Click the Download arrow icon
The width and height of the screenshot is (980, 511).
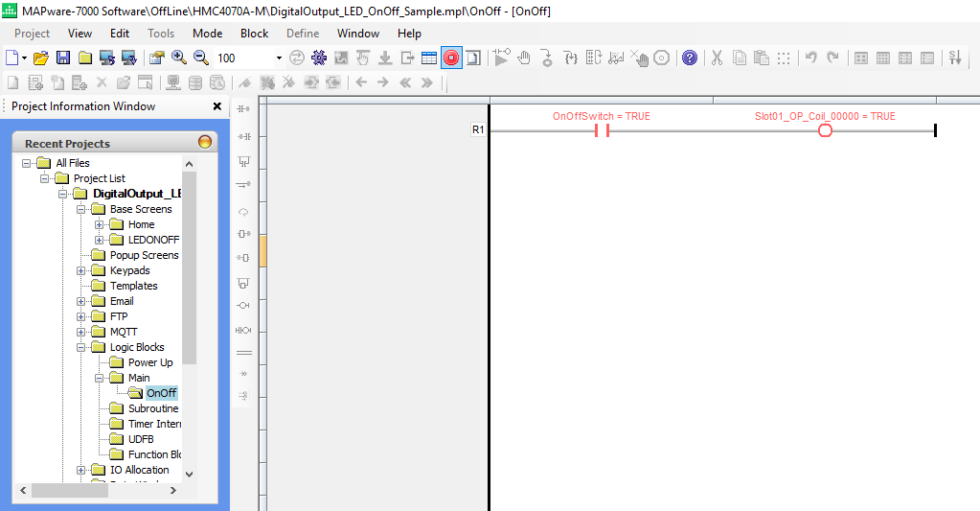385,58
